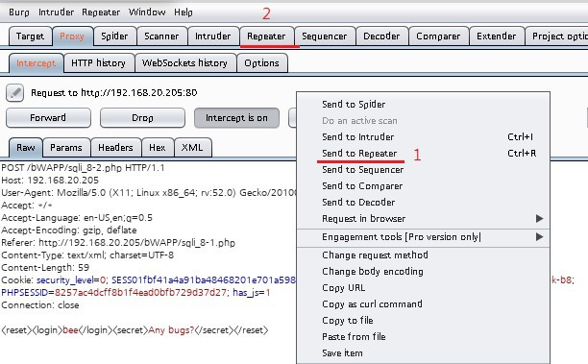
Task: Open the Help menu
Action: (x=184, y=12)
